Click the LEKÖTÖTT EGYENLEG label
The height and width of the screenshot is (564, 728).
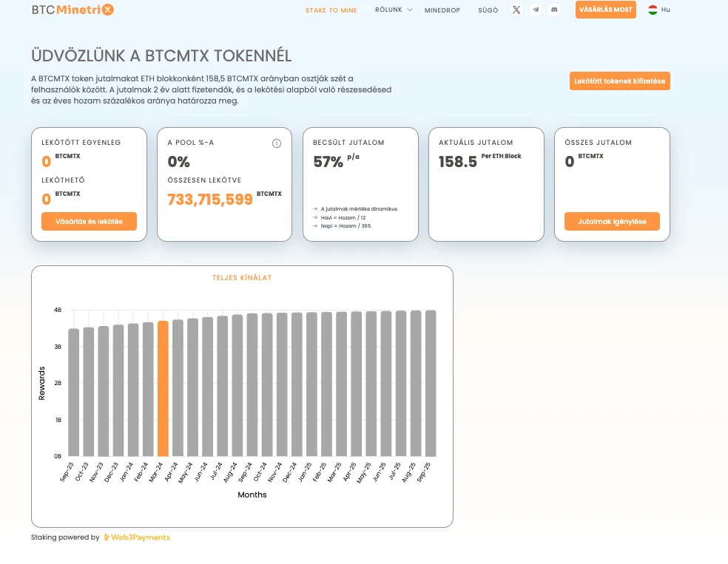[x=81, y=143]
